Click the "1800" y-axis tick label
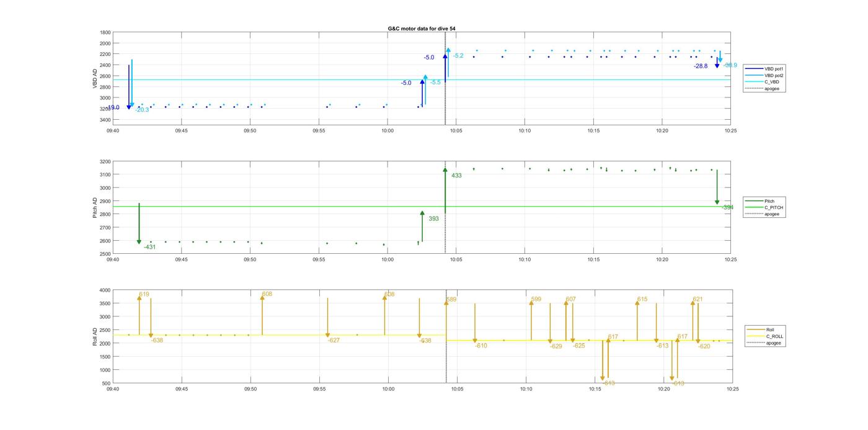The image size is (868, 430). point(105,32)
